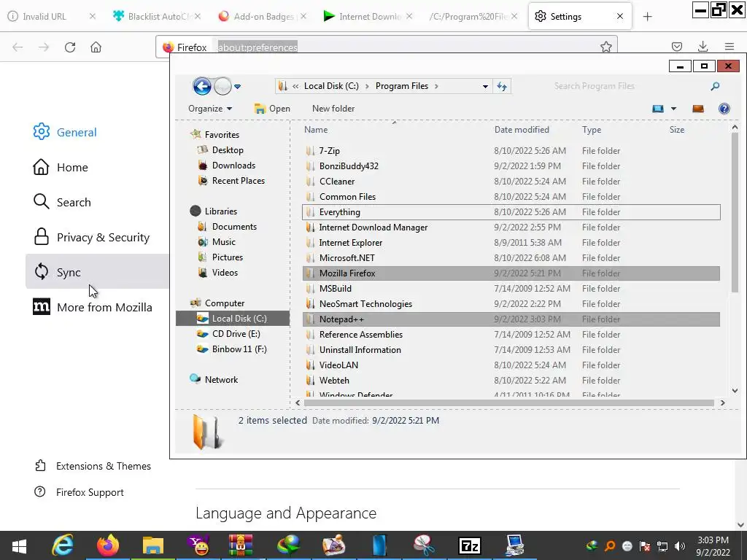747x560 pixels.
Task: Click the about:preferences address field
Action: click(x=258, y=47)
